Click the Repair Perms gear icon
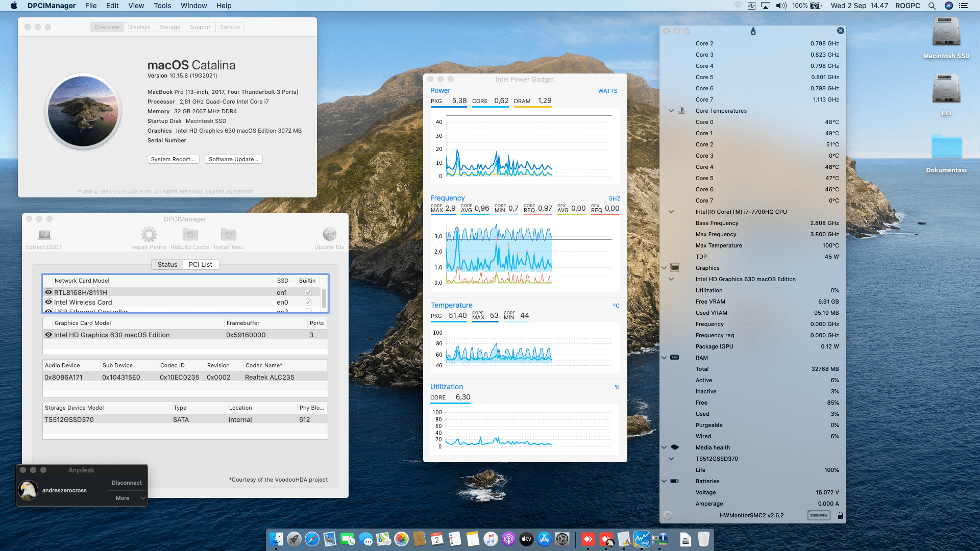This screenshot has width=980, height=551. click(149, 235)
